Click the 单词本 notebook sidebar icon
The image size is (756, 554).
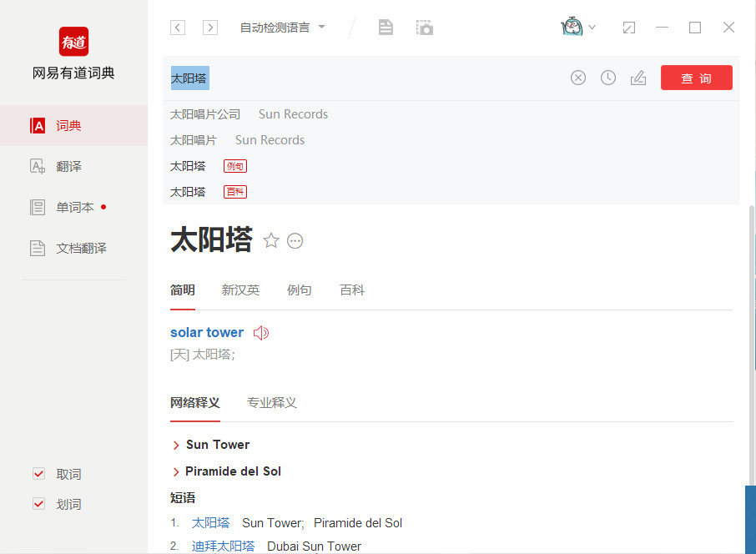[38, 207]
